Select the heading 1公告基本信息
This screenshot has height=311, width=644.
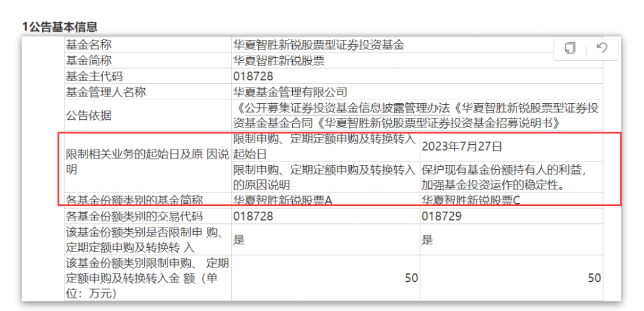60,27
